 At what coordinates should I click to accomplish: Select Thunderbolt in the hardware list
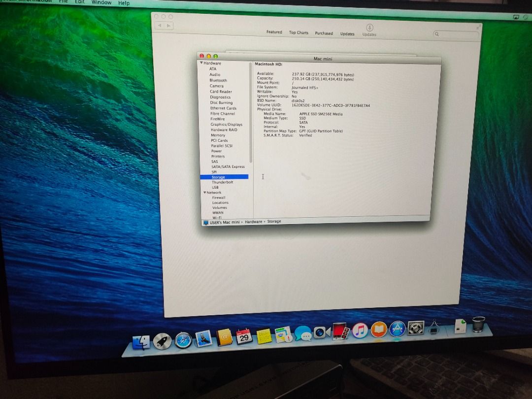pyautogui.click(x=222, y=182)
